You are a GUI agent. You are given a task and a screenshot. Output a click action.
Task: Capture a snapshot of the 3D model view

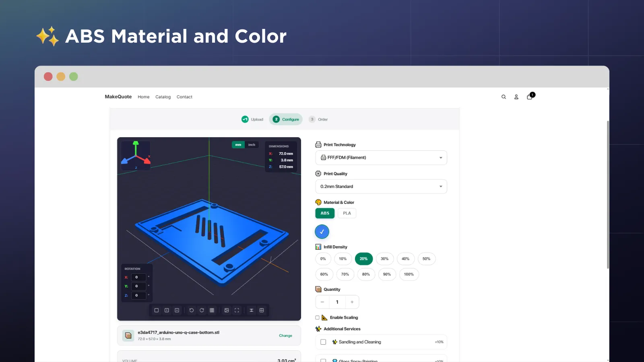tap(226, 310)
